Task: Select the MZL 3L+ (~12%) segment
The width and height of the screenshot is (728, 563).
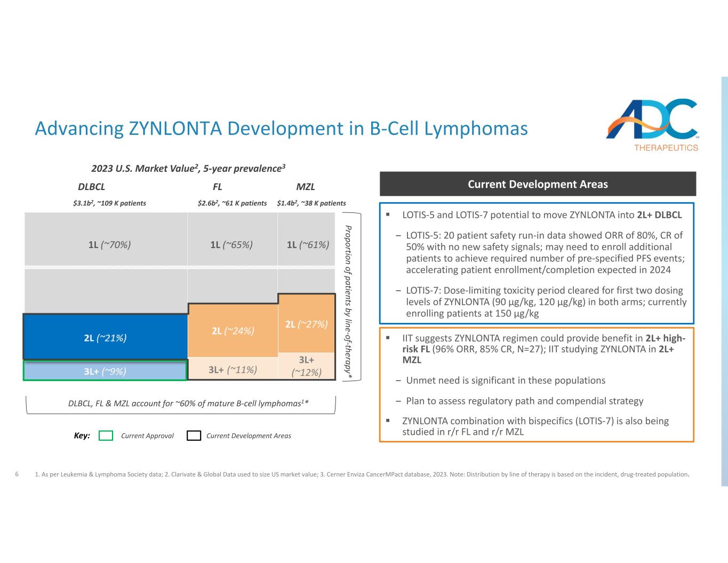Action: (x=307, y=366)
